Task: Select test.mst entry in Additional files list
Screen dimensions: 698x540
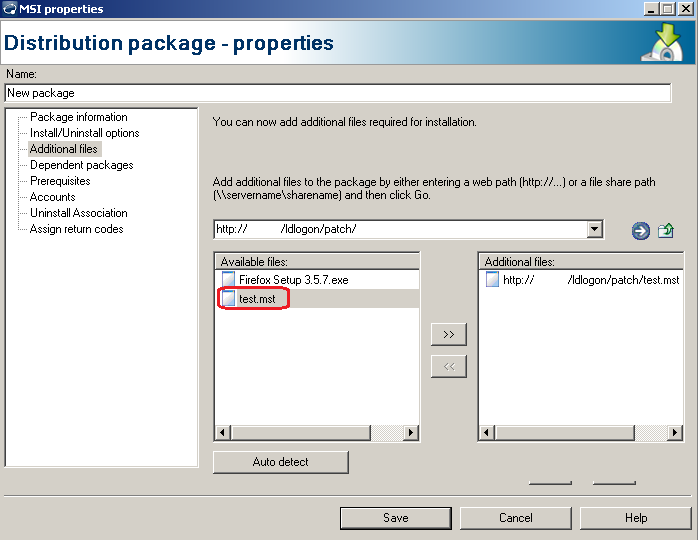Action: point(591,280)
